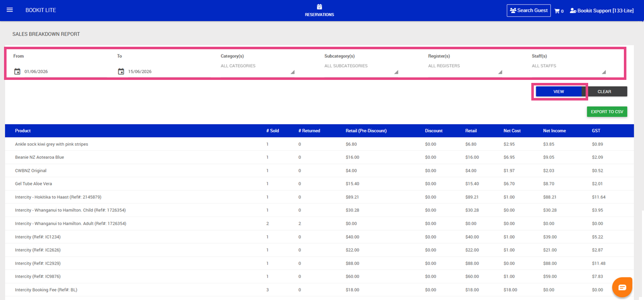Image resolution: width=644 pixels, height=300 pixels.
Task: Click the Net Income column header
Action: click(x=554, y=131)
